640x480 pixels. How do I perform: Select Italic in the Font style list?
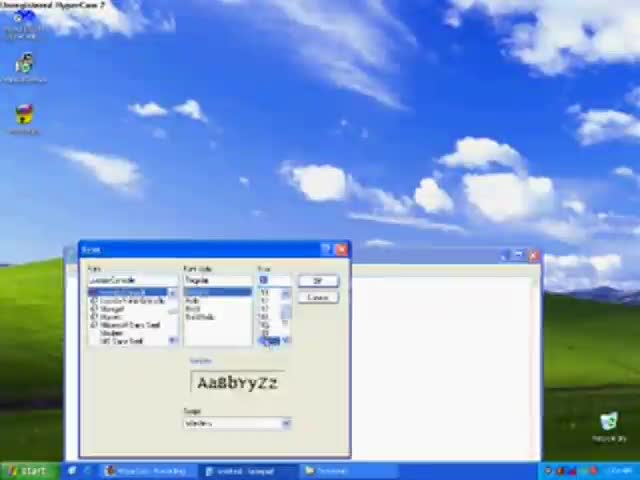point(193,301)
